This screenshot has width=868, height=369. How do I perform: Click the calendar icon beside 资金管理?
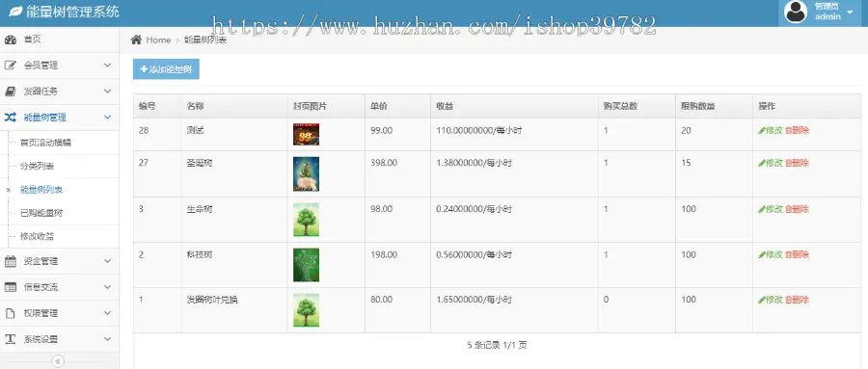pos(11,261)
